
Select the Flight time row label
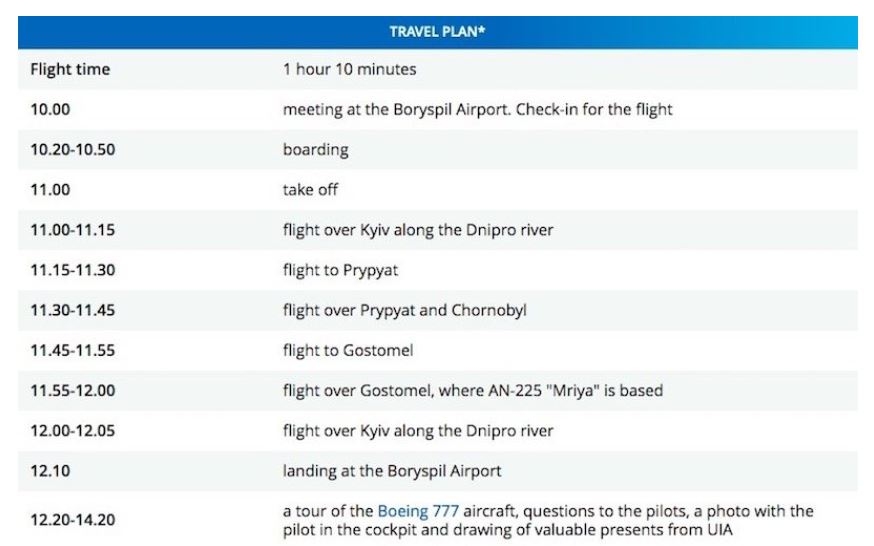[70, 70]
